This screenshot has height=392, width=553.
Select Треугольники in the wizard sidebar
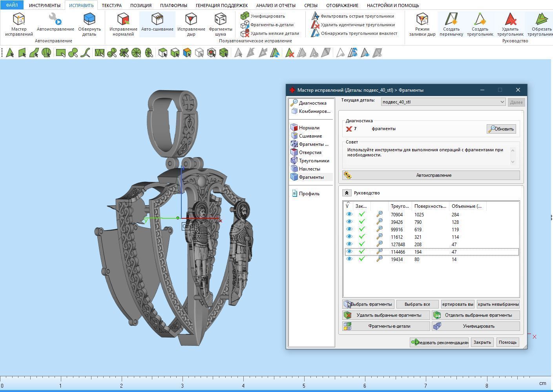click(310, 161)
